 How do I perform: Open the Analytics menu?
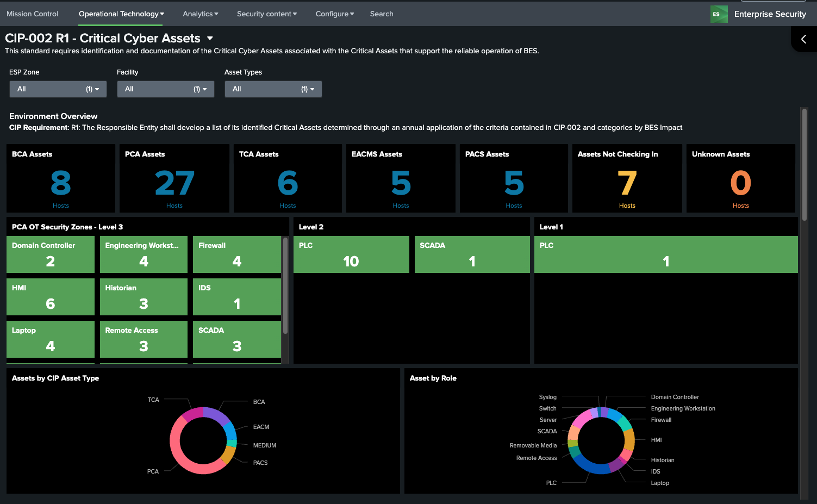tap(200, 14)
